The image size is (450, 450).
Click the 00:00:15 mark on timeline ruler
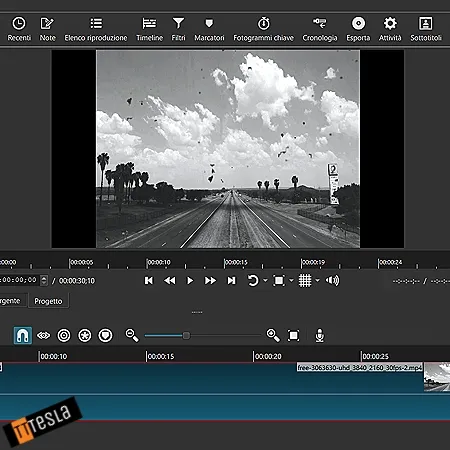(x=161, y=356)
